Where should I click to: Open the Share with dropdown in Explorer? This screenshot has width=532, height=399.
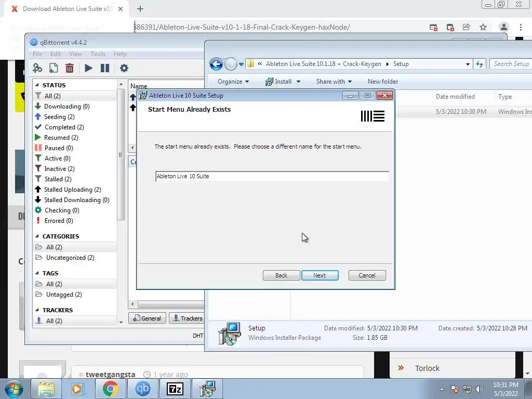(x=334, y=82)
